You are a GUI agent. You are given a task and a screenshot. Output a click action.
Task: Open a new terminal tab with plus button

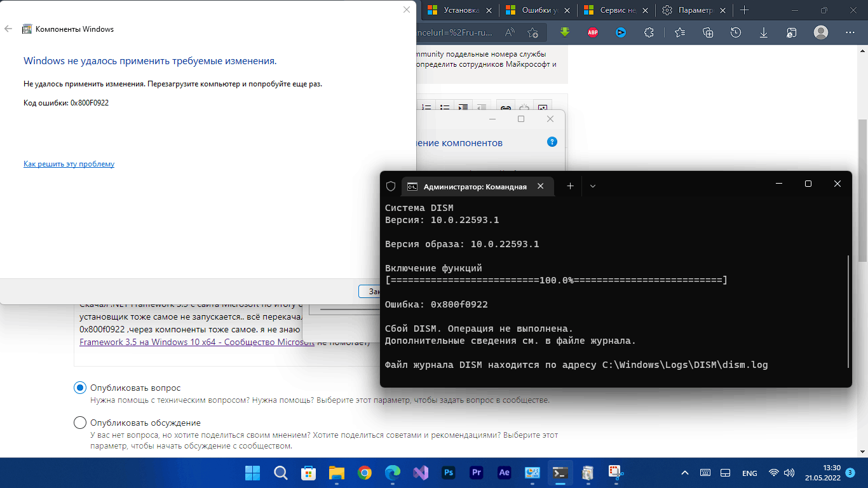(570, 186)
